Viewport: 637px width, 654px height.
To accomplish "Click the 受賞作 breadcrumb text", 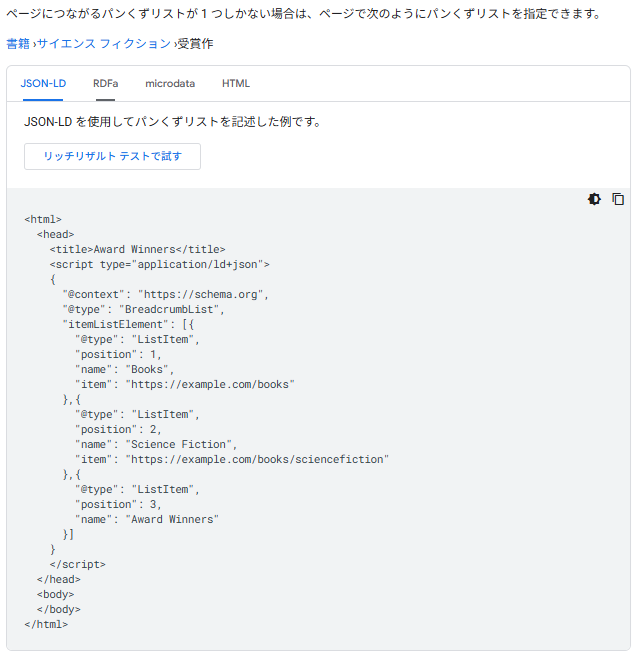I will (195, 43).
